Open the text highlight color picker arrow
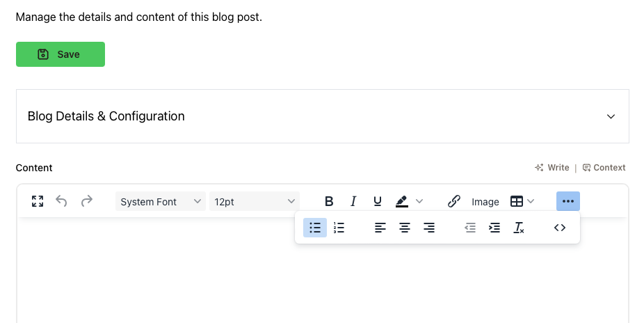Viewport: 644px width, 323px height. (x=419, y=202)
